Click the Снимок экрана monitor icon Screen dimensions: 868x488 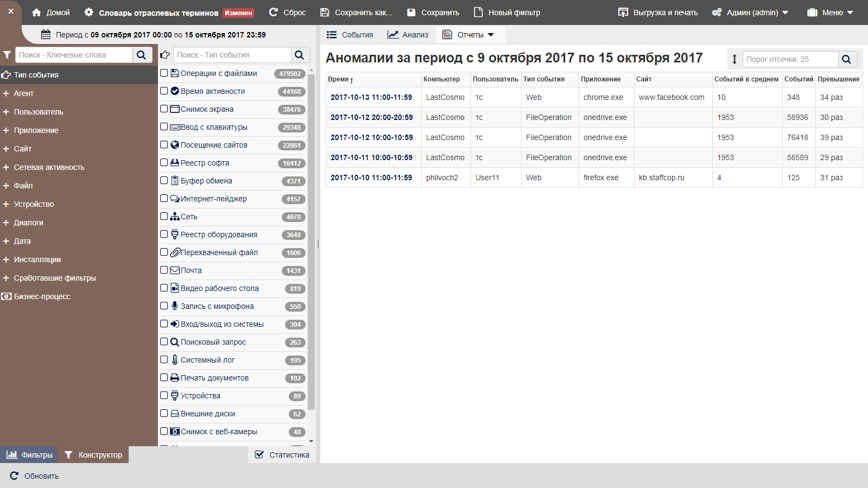[x=175, y=109]
